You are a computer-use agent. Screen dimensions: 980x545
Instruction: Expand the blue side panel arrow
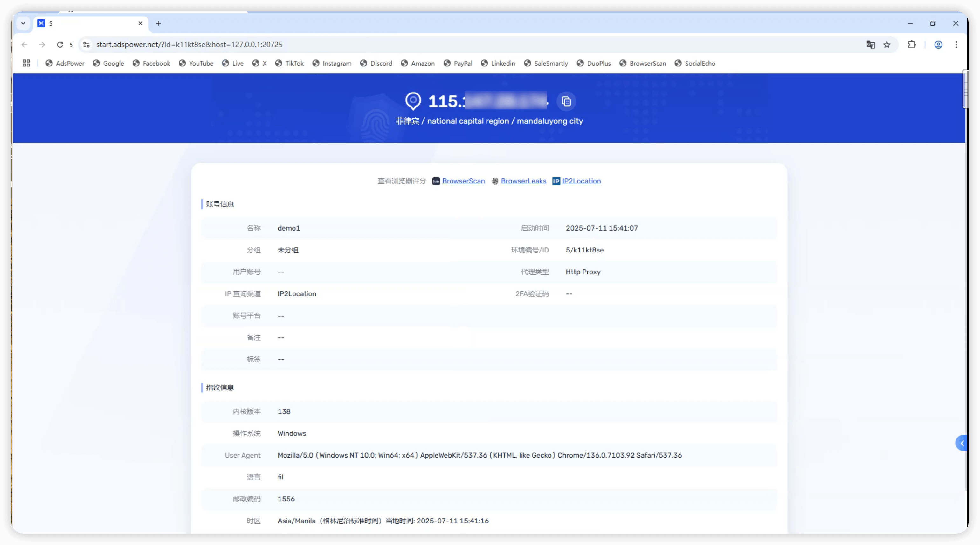point(962,443)
